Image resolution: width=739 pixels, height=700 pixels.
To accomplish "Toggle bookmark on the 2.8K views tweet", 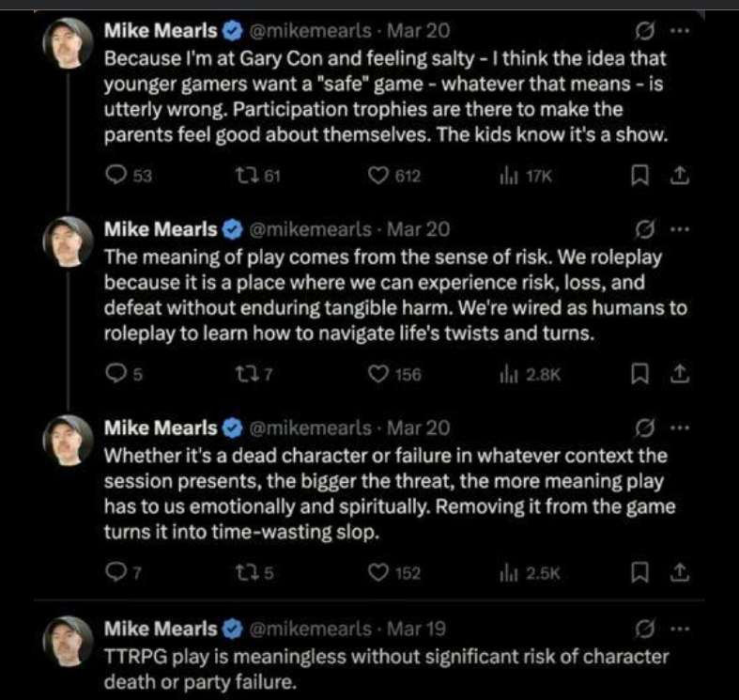I will pyautogui.click(x=639, y=374).
